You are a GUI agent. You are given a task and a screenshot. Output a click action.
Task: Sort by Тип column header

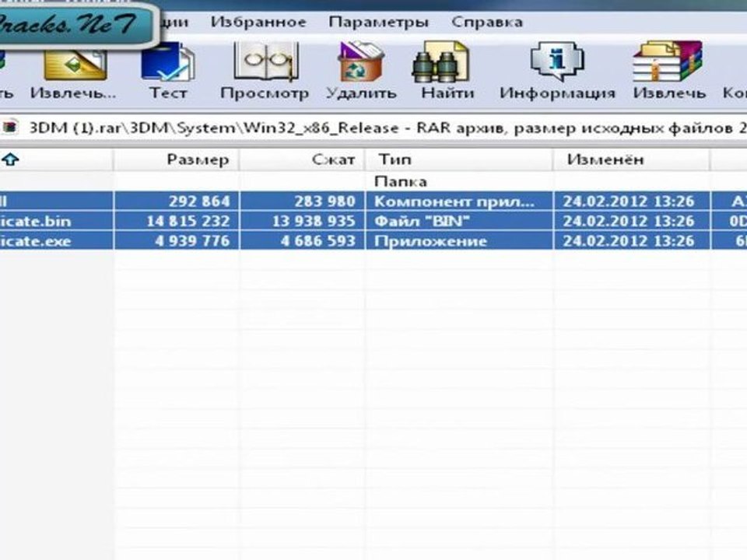click(459, 159)
